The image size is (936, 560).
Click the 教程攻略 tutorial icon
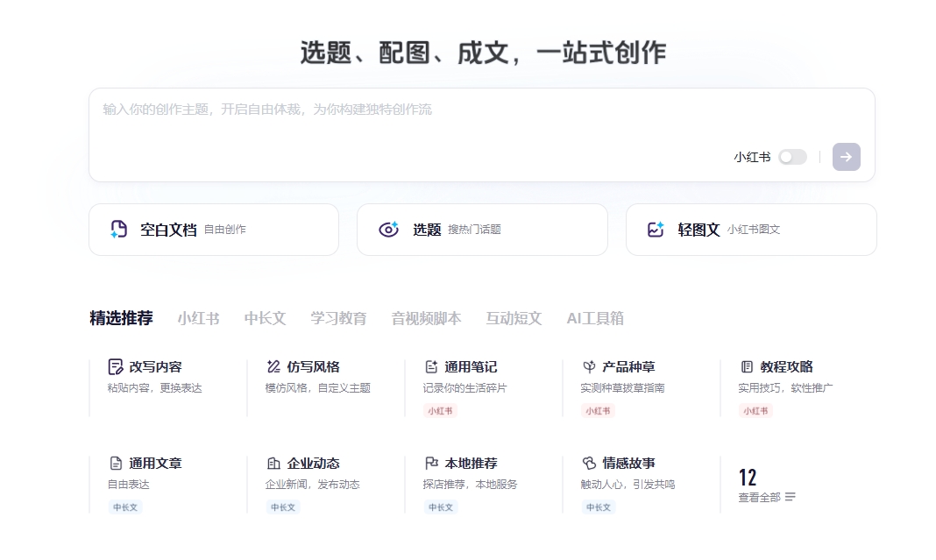[747, 366]
